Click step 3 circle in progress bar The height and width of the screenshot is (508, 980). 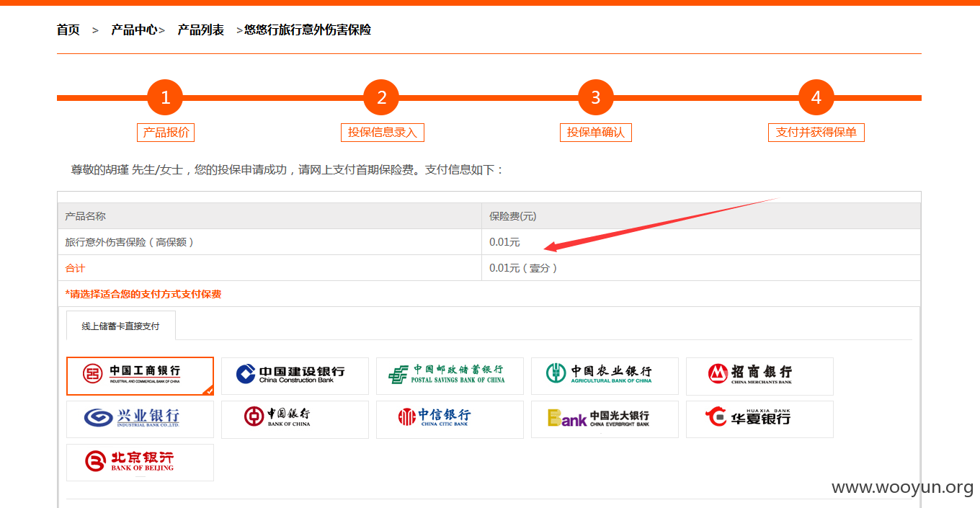596,97
